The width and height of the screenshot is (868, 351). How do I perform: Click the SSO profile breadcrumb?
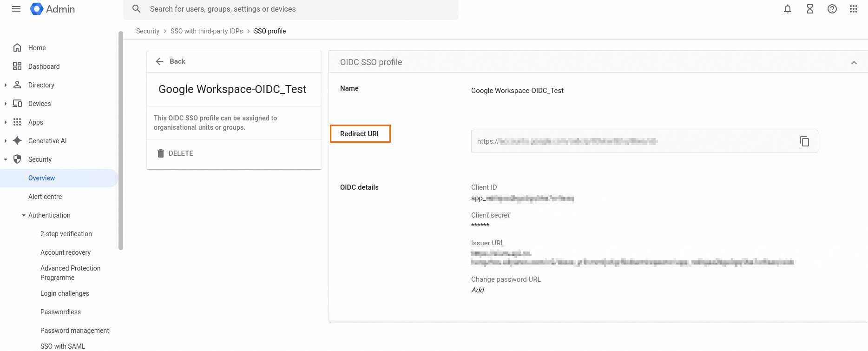point(270,31)
